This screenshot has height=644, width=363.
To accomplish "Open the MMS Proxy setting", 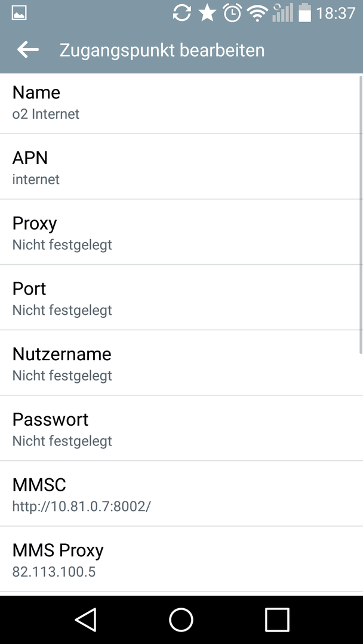I will coord(180,559).
